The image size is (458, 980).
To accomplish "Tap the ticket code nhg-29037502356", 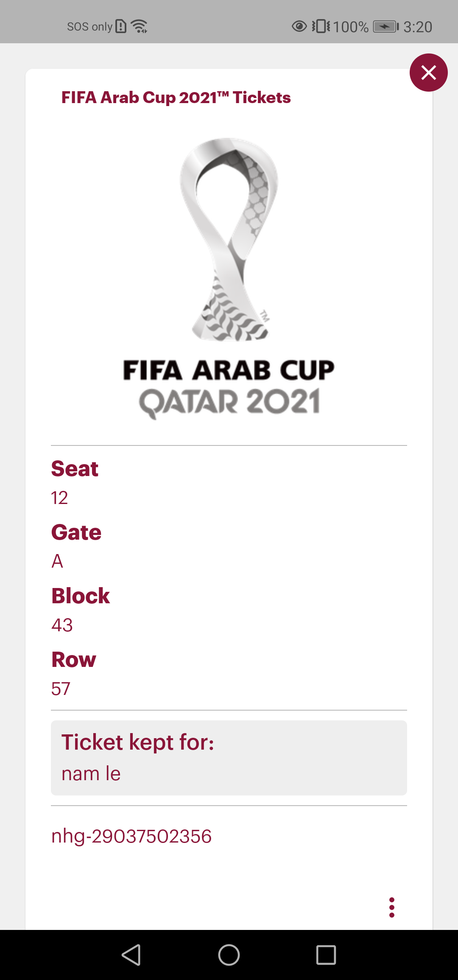I will [x=131, y=836].
